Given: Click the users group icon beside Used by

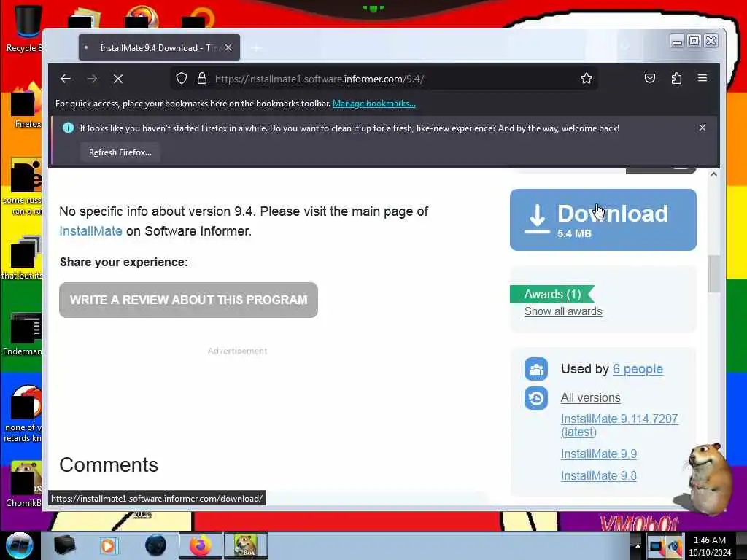Looking at the screenshot, I should tap(536, 369).
